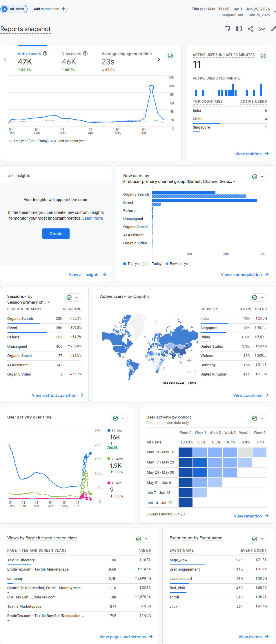276x644 pixels.
Task: Zoom in on the country map
Action: (189, 360)
